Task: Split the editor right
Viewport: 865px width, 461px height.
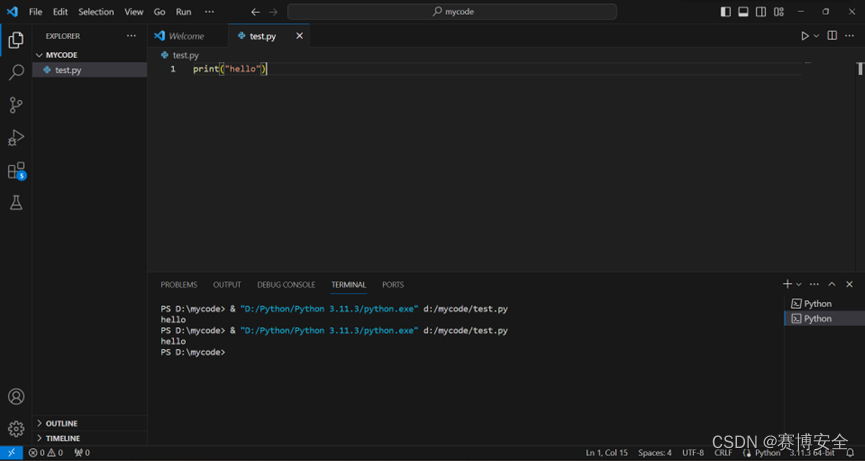Action: [x=832, y=36]
